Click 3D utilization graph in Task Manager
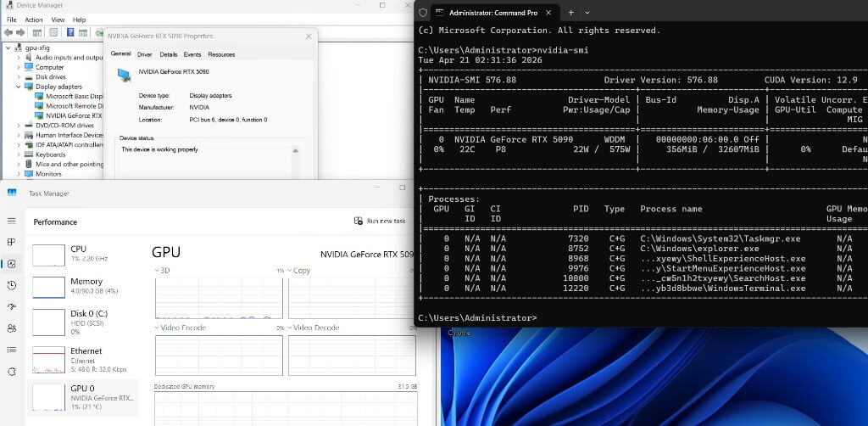Screen dimensions: 868x426 click(x=219, y=299)
